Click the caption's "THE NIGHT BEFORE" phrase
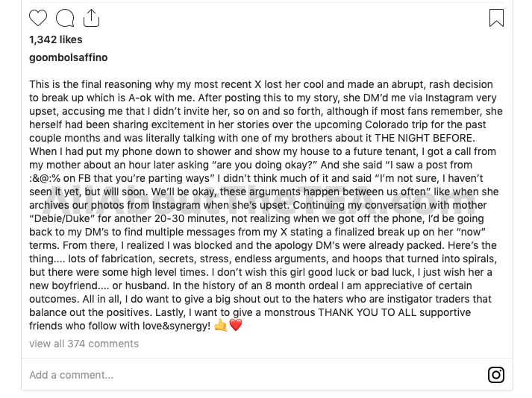 click(x=425, y=138)
